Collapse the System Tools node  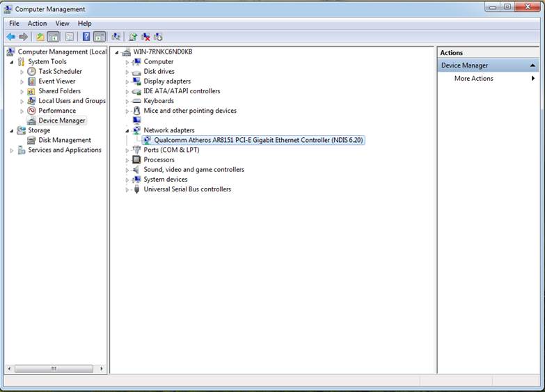point(12,62)
